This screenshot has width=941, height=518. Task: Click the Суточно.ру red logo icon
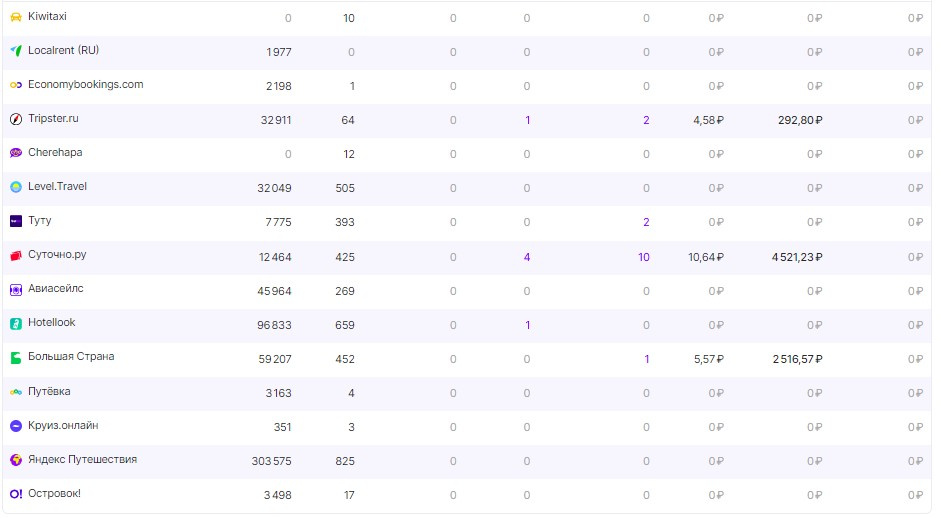click(x=16, y=256)
